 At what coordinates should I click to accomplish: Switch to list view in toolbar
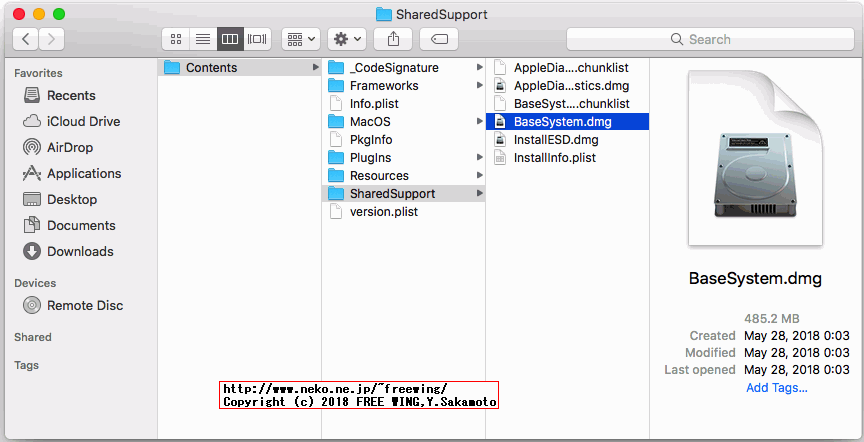click(x=203, y=39)
